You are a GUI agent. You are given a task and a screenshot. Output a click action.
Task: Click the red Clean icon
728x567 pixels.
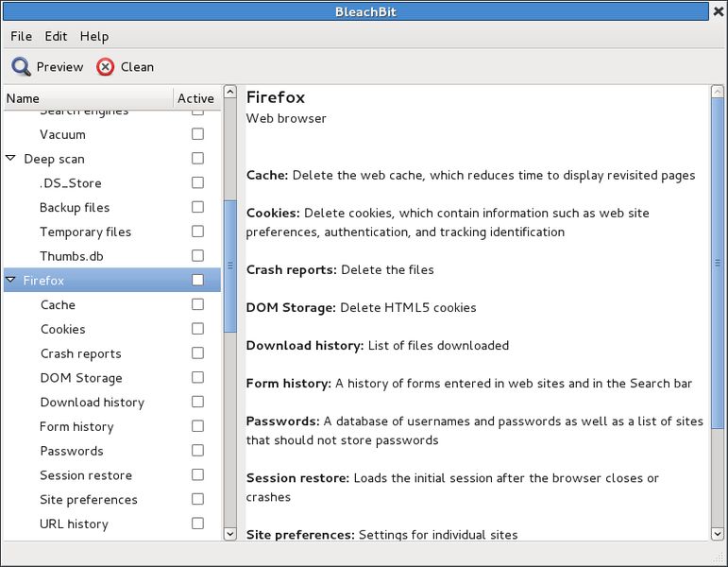[x=106, y=67]
